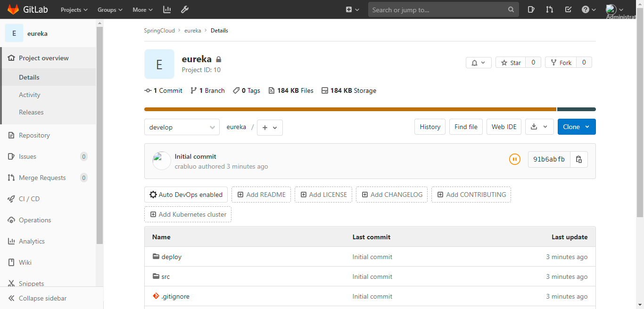Open the 1 Branch link
The image size is (644, 309).
click(x=207, y=90)
